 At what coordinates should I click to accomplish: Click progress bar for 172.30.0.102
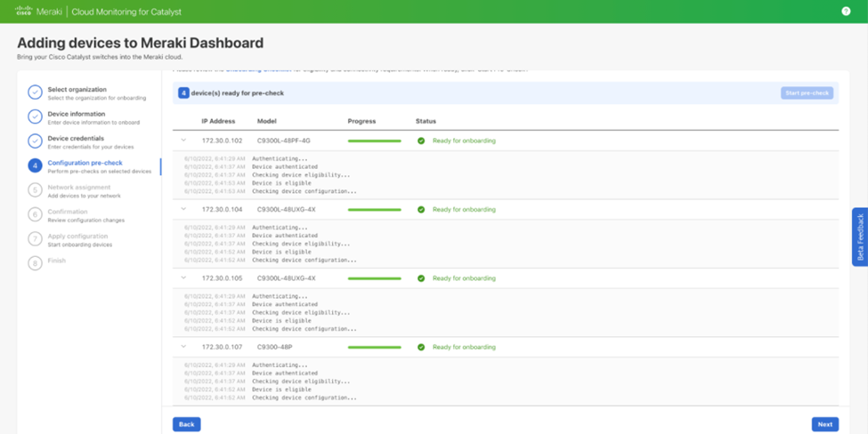[374, 141]
